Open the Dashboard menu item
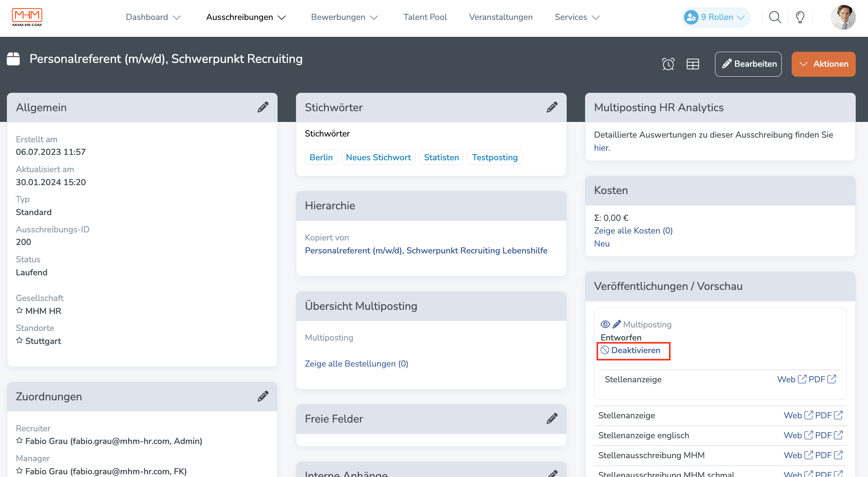 152,17
